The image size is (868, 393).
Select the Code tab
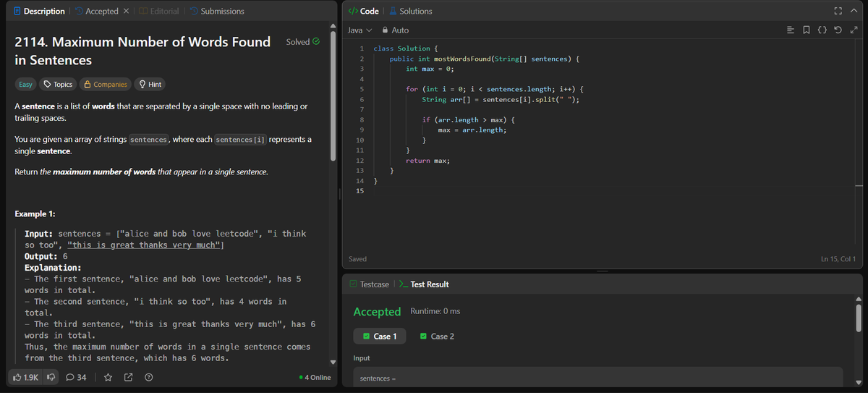click(363, 11)
